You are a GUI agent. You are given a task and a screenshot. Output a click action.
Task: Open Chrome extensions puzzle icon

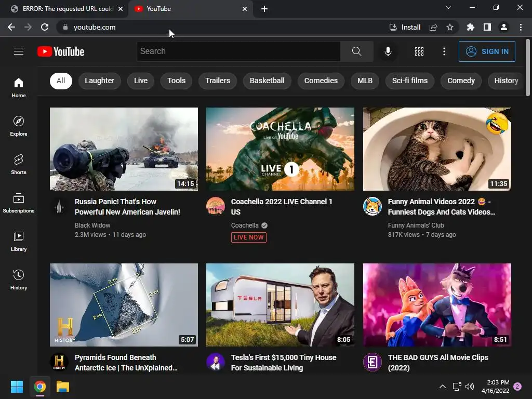470,27
